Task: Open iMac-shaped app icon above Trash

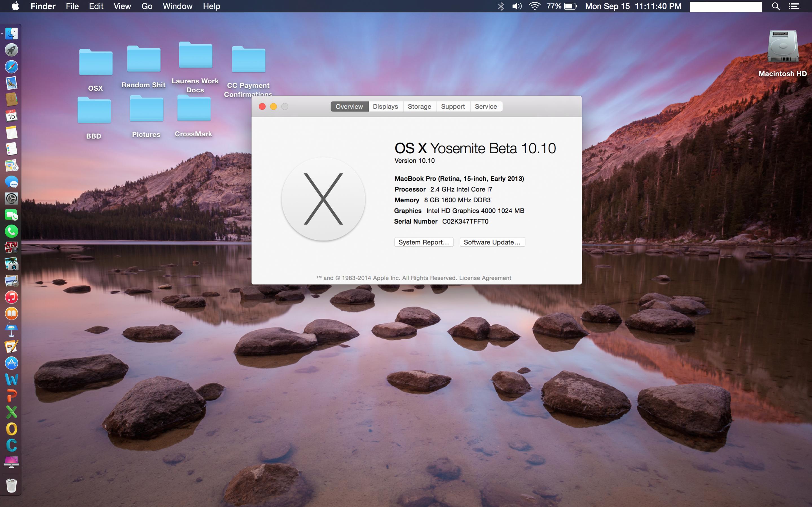Action: (x=11, y=462)
